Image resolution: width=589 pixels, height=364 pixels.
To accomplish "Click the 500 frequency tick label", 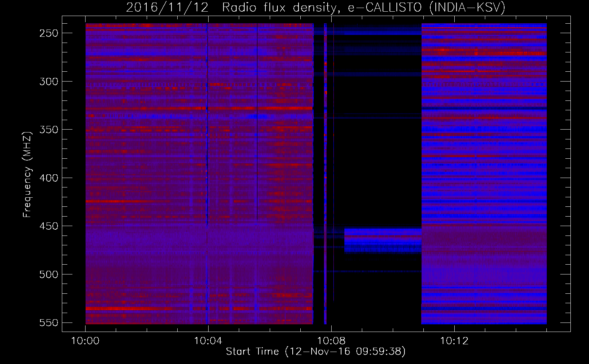I will (x=49, y=274).
